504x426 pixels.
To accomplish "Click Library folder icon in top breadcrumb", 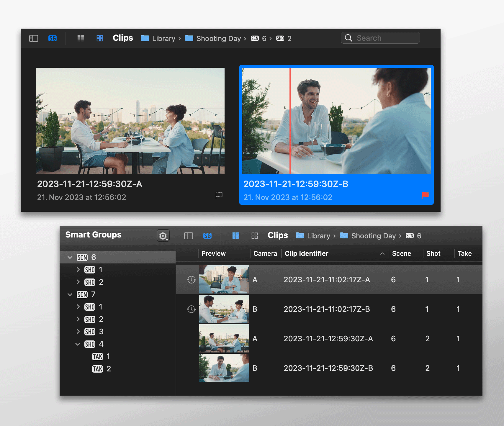I will [145, 38].
